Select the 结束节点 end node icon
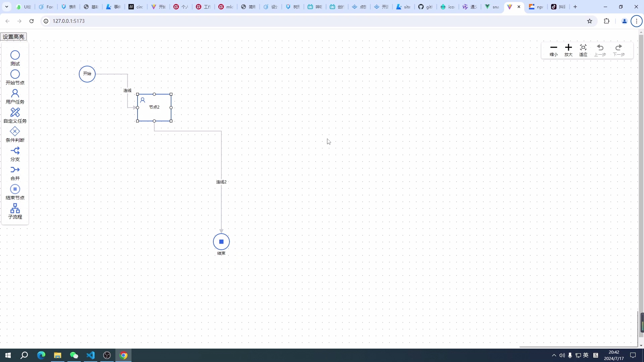 [x=15, y=189]
